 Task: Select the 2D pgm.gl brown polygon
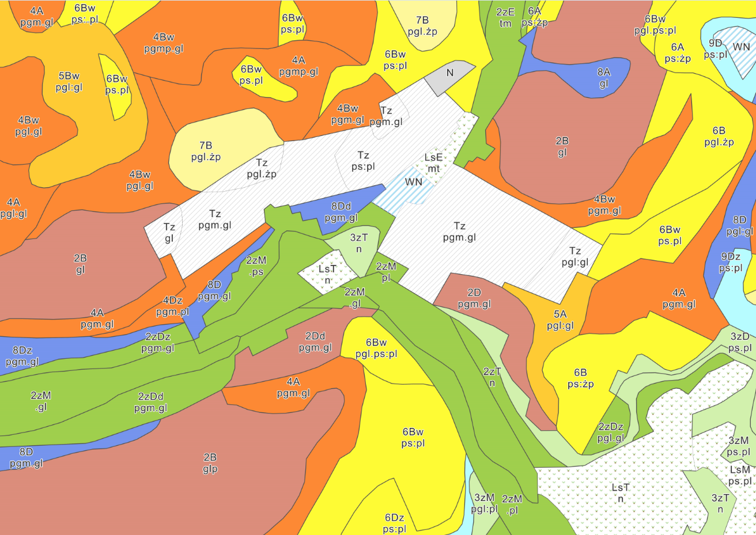tap(474, 298)
